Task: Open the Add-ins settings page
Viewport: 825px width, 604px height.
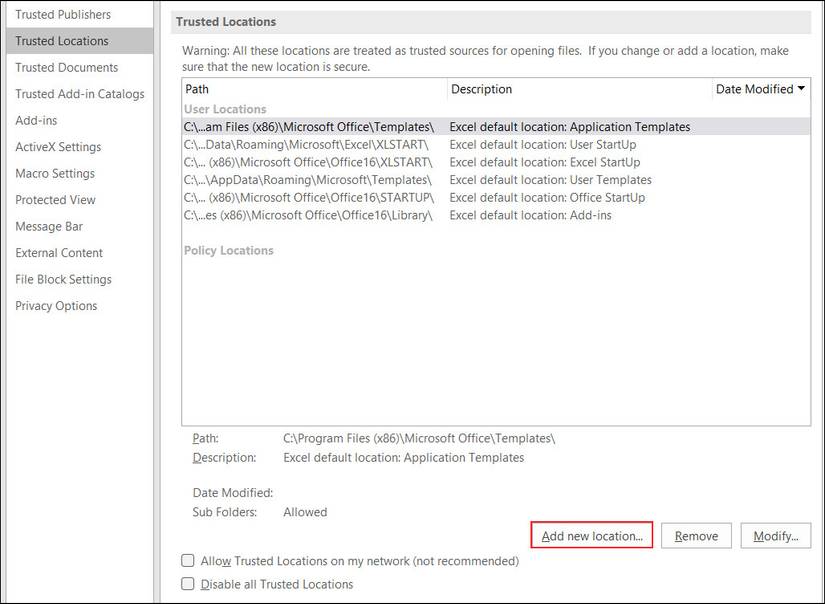Action: 35,120
